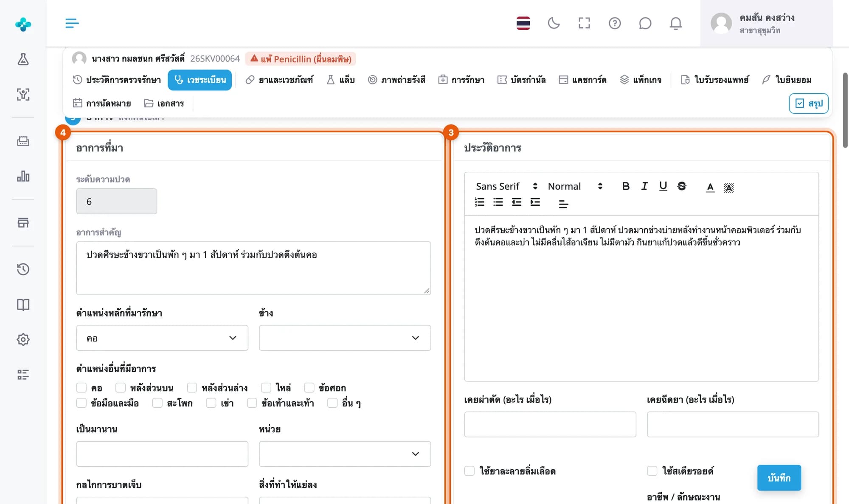This screenshot has height=504, width=849.
Task: Click the fullscreen icon in header
Action: click(584, 23)
